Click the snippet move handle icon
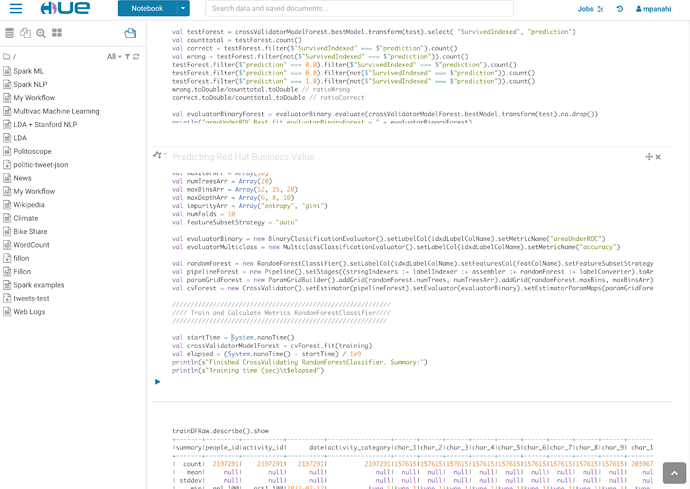Viewport: 690px width, 489px height. click(x=649, y=157)
